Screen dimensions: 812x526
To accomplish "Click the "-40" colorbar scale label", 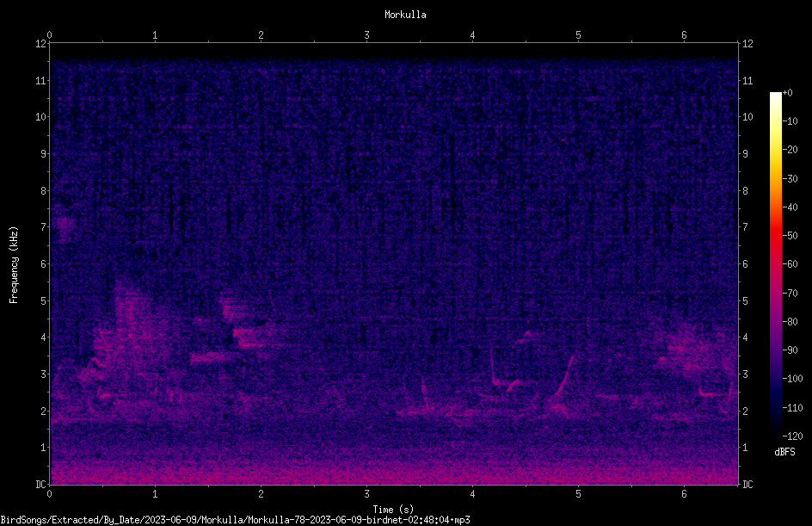I will (x=790, y=207).
